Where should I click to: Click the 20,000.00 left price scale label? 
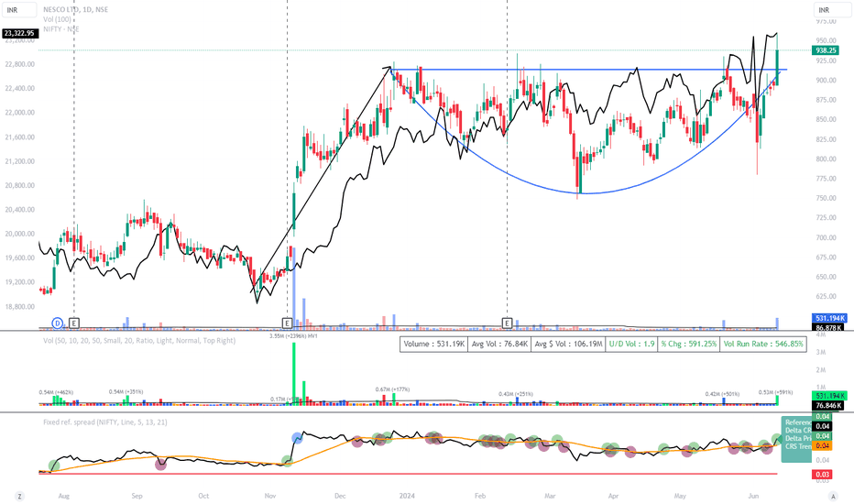pyautogui.click(x=19, y=234)
